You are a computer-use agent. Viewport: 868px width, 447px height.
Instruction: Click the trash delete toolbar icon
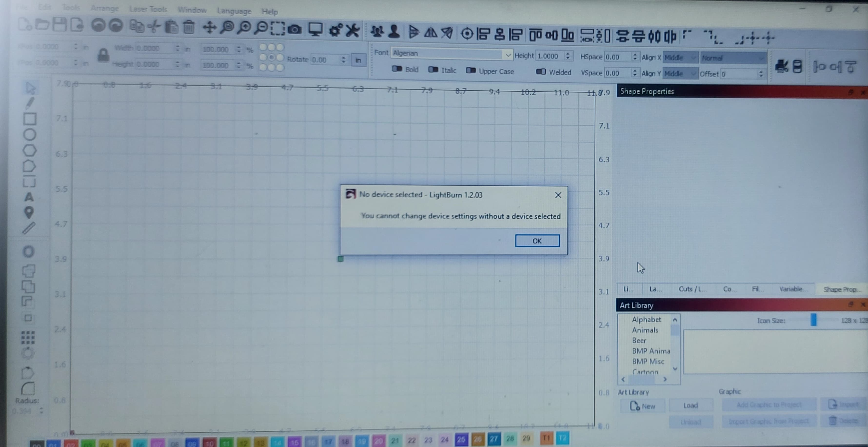189,27
